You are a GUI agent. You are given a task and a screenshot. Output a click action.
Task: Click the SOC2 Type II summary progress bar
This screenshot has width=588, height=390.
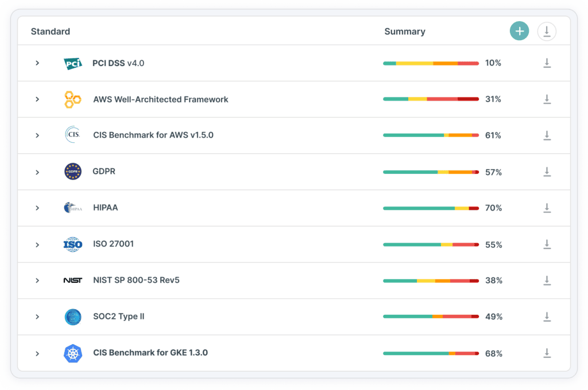point(431,317)
